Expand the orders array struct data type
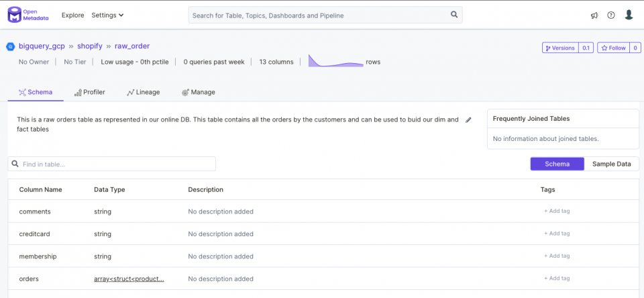 coord(129,279)
